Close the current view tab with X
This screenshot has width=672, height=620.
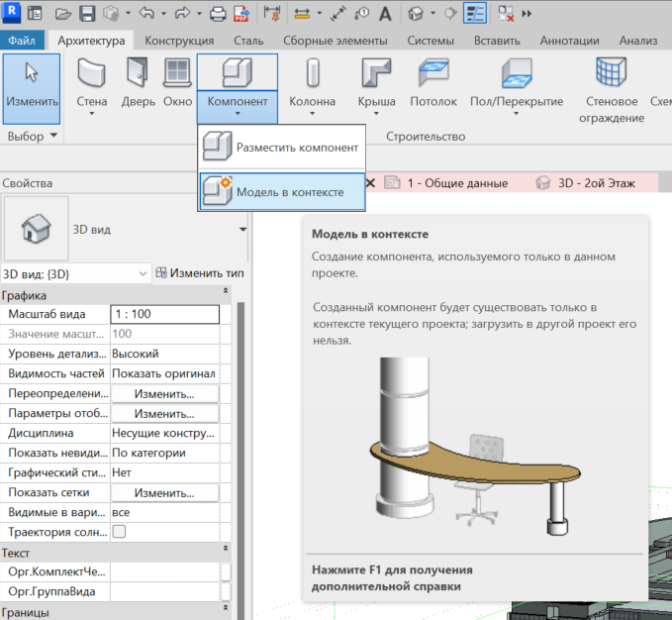[371, 183]
